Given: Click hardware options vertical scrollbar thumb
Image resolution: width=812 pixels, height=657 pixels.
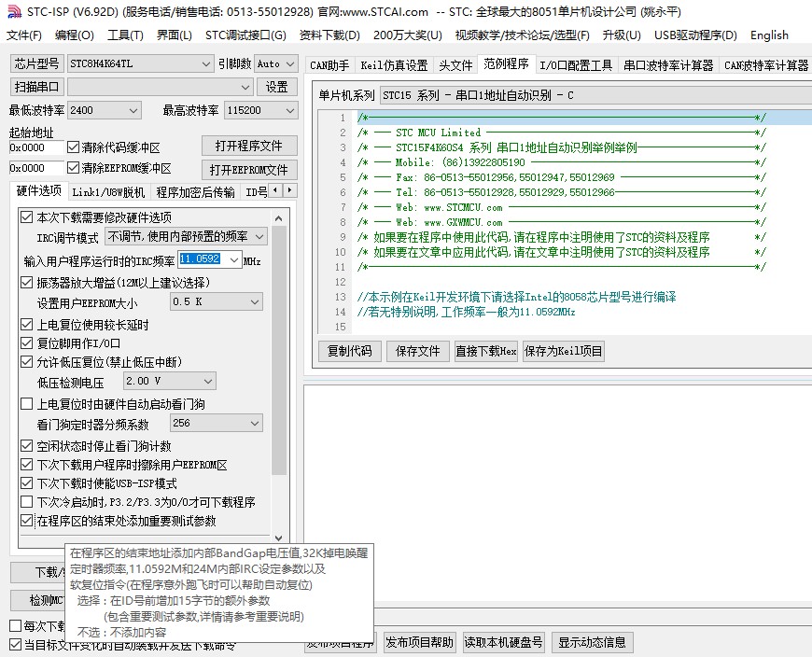Looking at the screenshot, I should pyautogui.click(x=279, y=351).
